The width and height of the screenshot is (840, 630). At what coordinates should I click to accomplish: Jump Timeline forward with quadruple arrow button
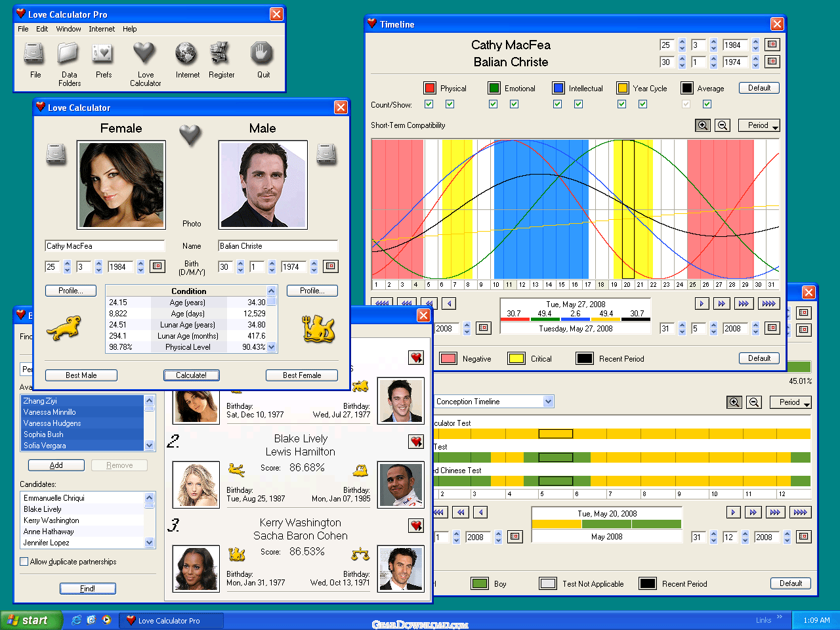pyautogui.click(x=768, y=303)
